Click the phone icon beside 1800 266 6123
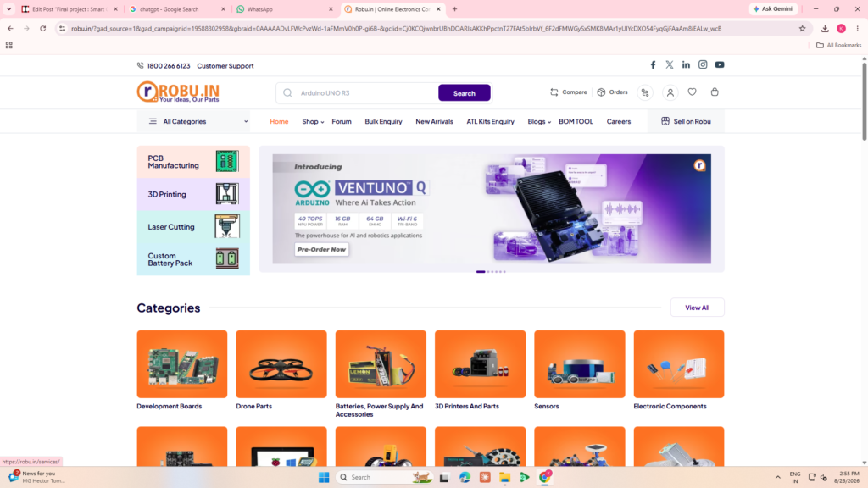 [140, 65]
